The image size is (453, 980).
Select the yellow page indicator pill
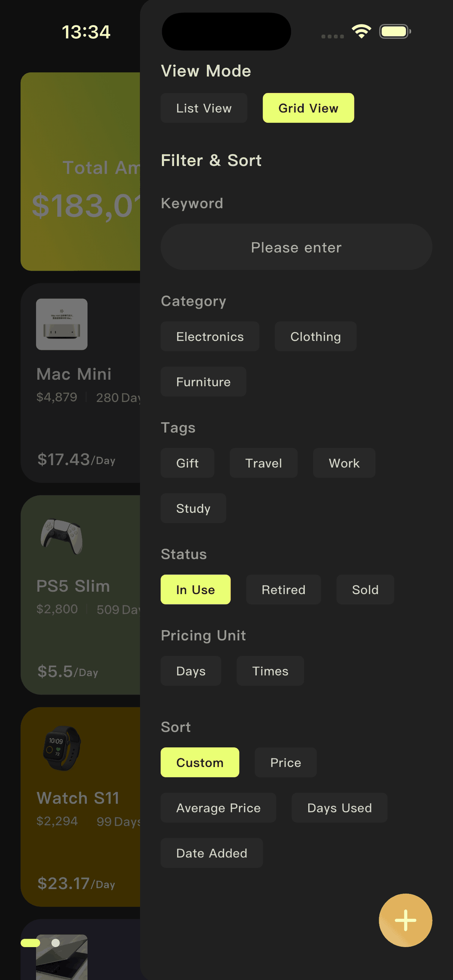click(x=31, y=943)
